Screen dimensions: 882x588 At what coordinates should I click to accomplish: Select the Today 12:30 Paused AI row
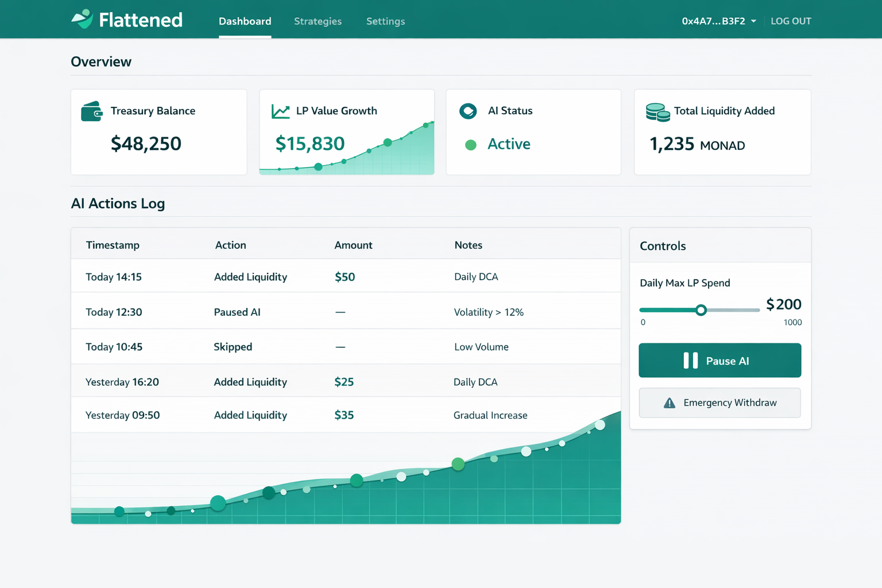coord(346,311)
